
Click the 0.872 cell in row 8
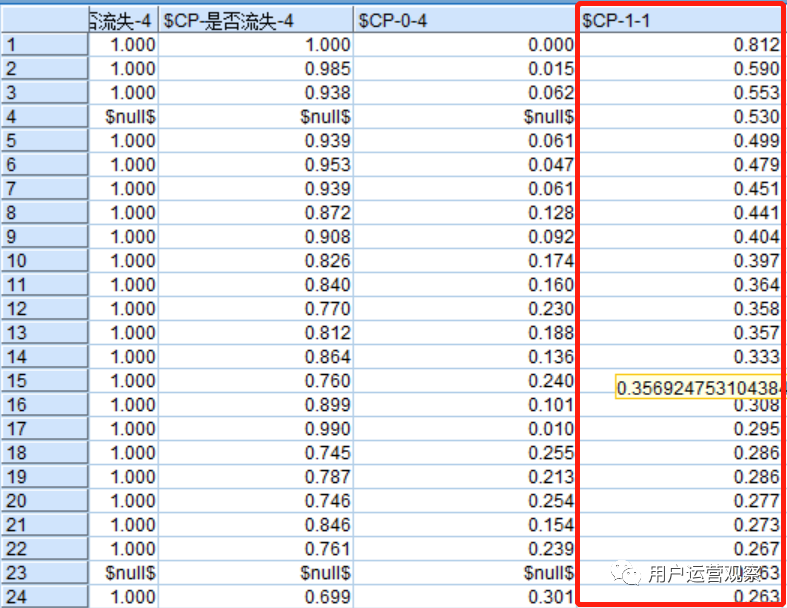(x=256, y=213)
